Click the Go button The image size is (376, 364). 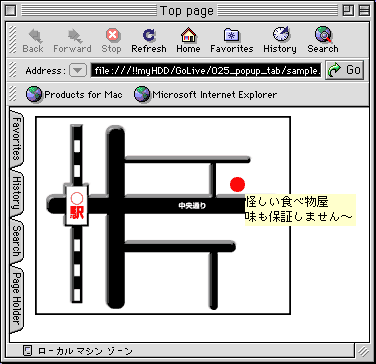(x=344, y=70)
